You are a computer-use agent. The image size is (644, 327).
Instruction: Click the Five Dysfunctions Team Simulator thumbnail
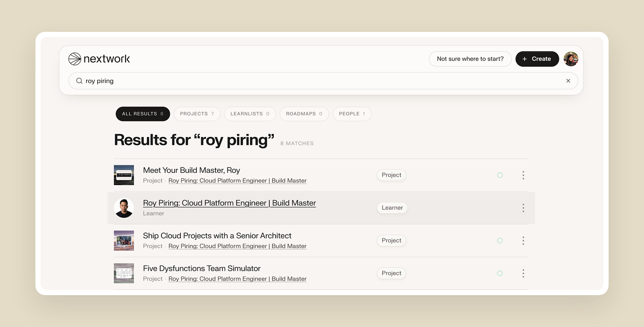[x=124, y=273]
